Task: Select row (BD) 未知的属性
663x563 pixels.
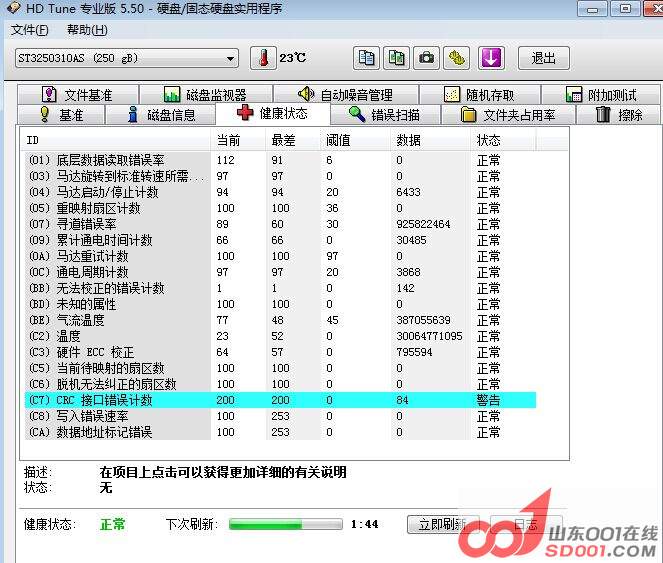Action: [x=280, y=304]
